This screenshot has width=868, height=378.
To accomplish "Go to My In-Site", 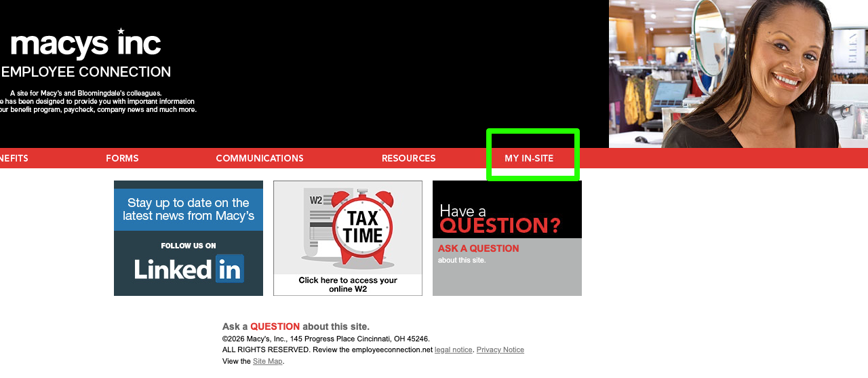I will coord(529,158).
